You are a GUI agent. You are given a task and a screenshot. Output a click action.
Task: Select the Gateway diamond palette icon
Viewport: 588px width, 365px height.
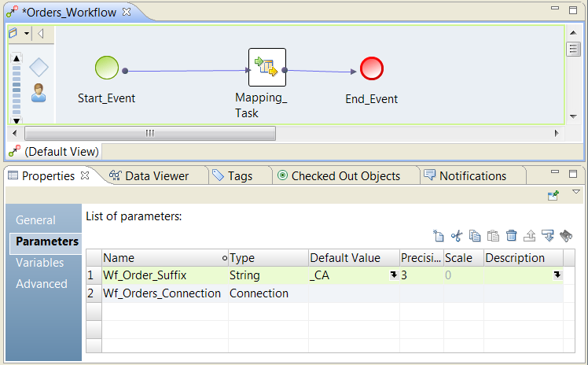[39, 68]
